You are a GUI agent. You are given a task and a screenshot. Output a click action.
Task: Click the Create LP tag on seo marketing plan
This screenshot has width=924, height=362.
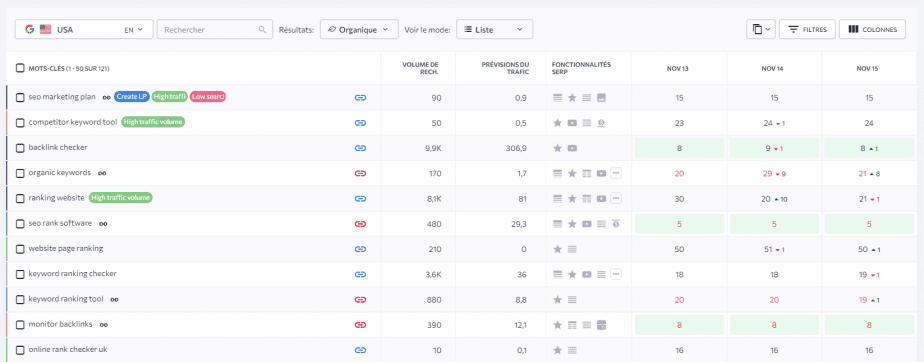click(131, 97)
